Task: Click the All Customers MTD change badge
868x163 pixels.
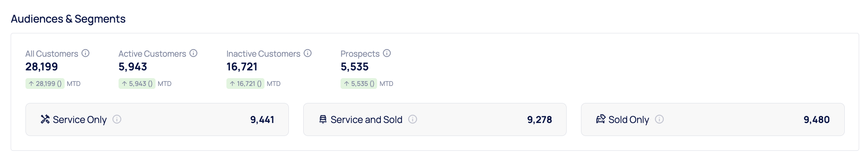Action: click(45, 84)
